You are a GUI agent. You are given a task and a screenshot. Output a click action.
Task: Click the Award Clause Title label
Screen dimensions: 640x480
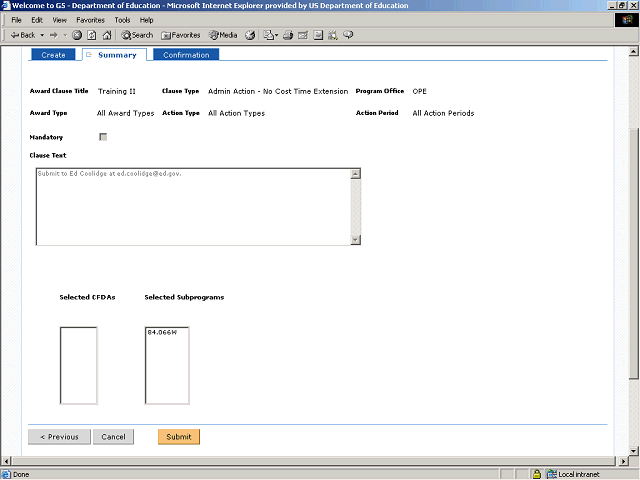pos(59,91)
